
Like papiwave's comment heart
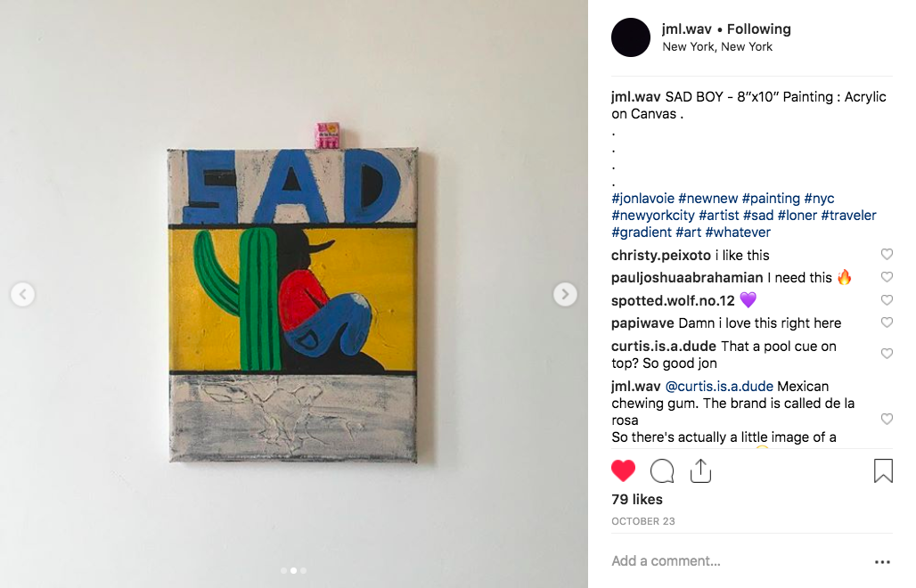coord(887,323)
